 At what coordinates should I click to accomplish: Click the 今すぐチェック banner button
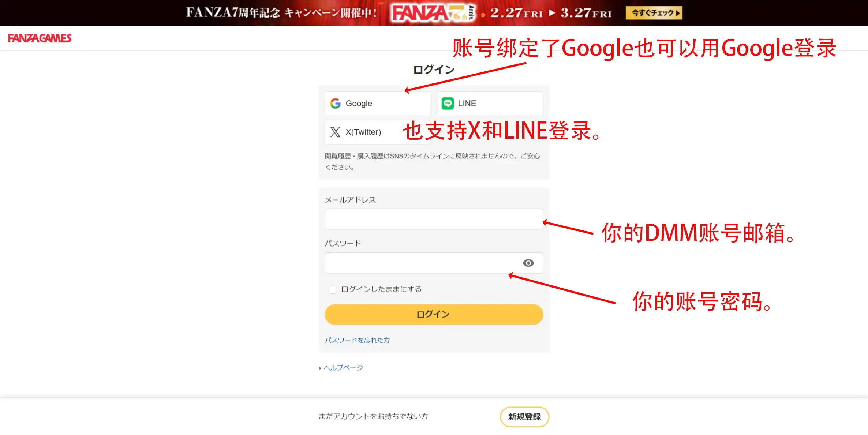click(x=654, y=13)
